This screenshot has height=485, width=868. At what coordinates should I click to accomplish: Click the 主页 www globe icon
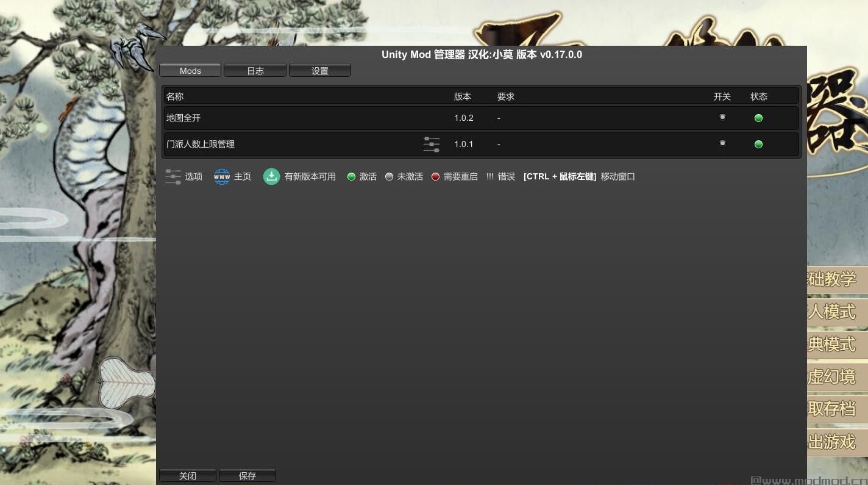point(222,177)
